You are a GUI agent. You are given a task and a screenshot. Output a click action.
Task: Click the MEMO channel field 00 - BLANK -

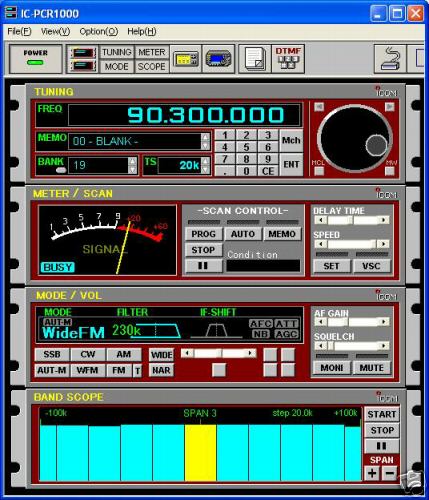(x=134, y=141)
